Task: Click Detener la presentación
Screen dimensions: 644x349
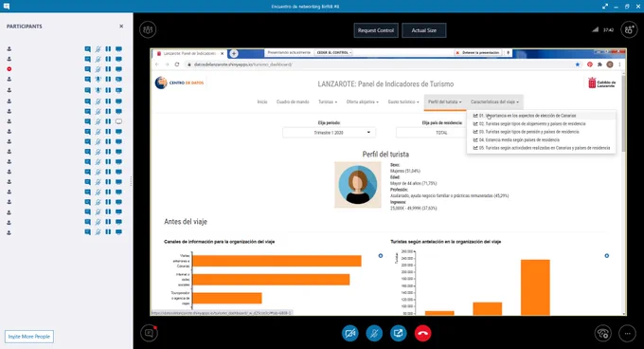Action: (x=477, y=52)
